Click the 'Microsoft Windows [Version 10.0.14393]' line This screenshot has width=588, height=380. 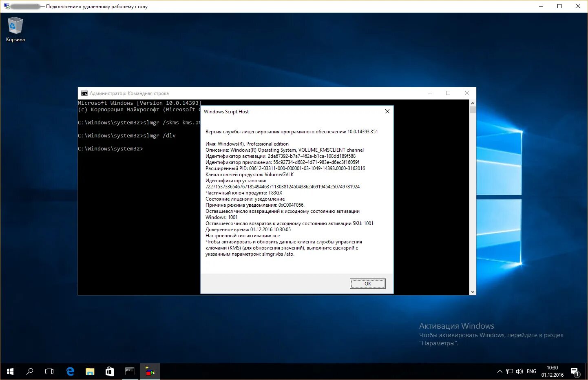pyautogui.click(x=140, y=103)
